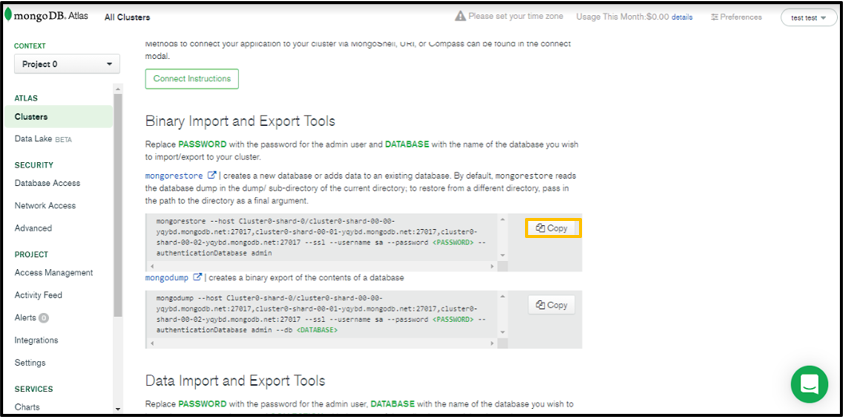Open the Project 0 context dropdown
This screenshot has width=845, height=418.
pos(67,65)
